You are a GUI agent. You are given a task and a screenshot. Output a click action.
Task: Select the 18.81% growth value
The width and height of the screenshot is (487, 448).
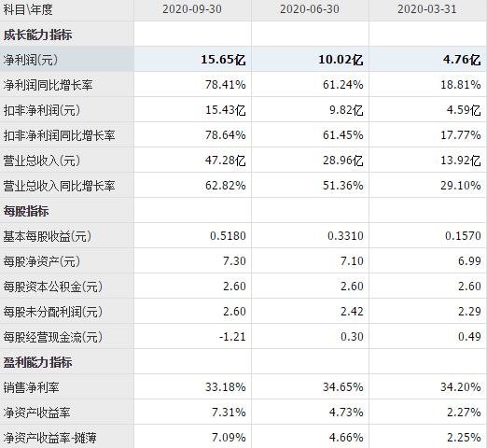[x=461, y=85]
